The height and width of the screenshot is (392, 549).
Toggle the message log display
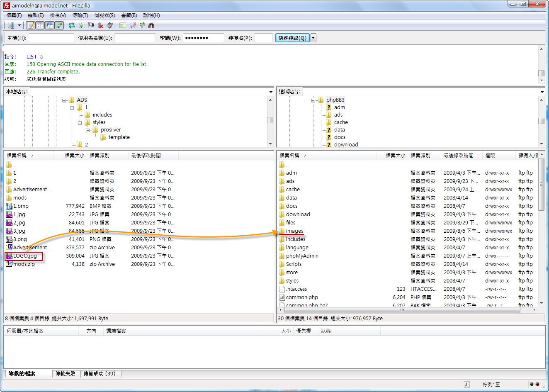(x=31, y=25)
